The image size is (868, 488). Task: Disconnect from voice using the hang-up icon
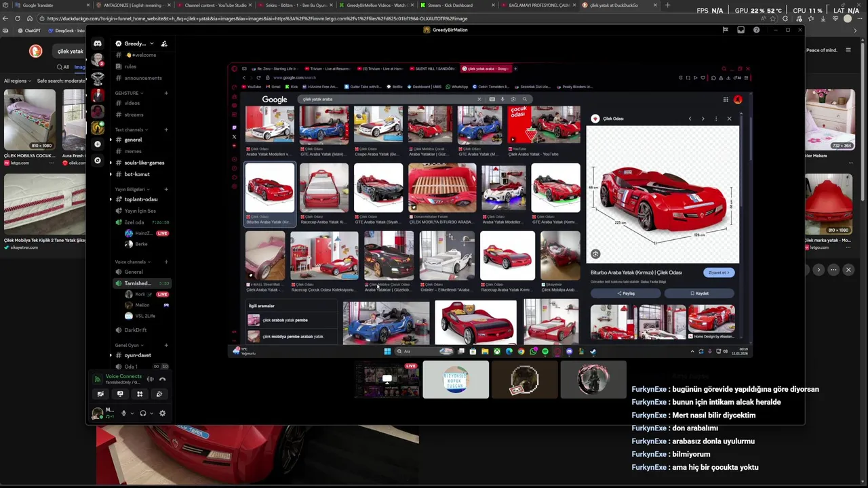click(x=162, y=379)
